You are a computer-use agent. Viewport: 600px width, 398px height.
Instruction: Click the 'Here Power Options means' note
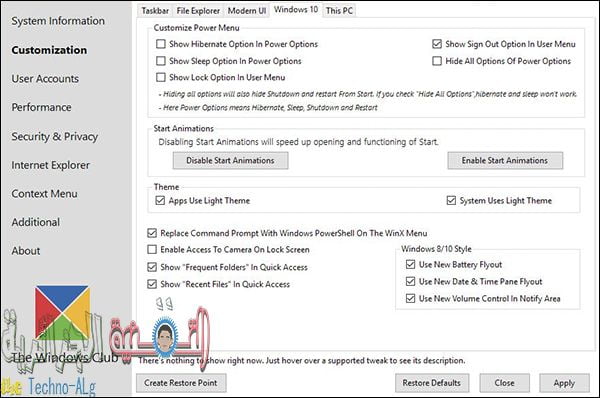coord(268,108)
